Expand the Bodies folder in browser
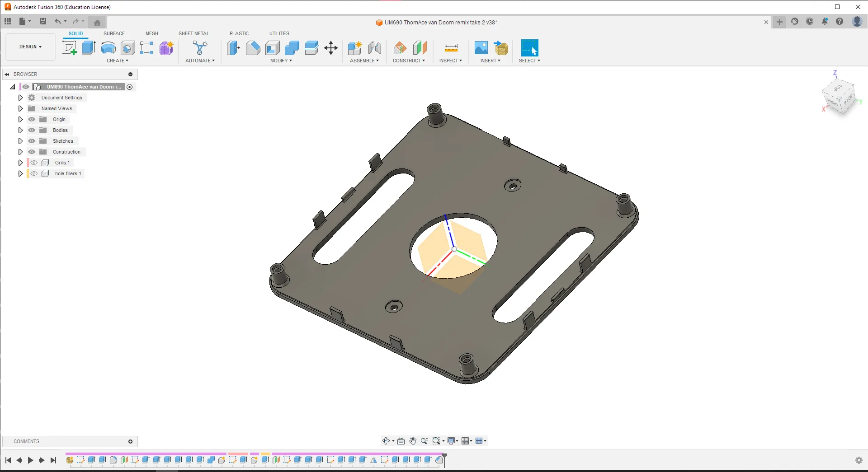This screenshot has height=472, width=868. tap(20, 130)
